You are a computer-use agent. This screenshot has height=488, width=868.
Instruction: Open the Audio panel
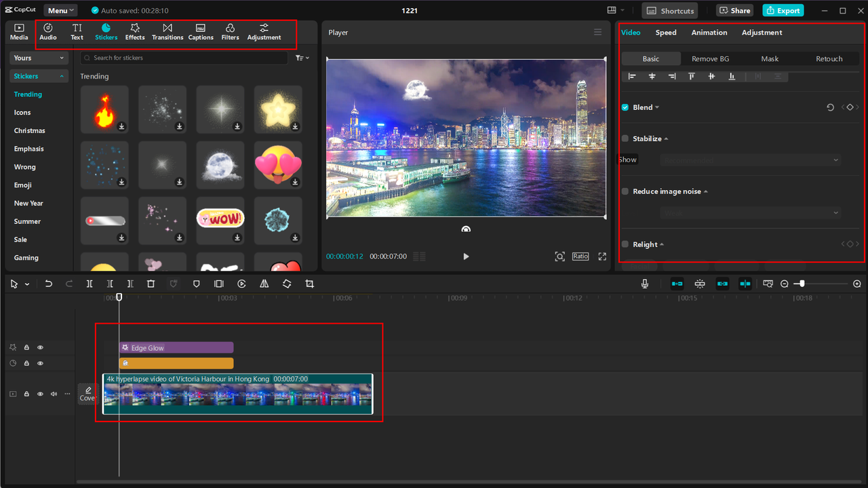click(48, 32)
